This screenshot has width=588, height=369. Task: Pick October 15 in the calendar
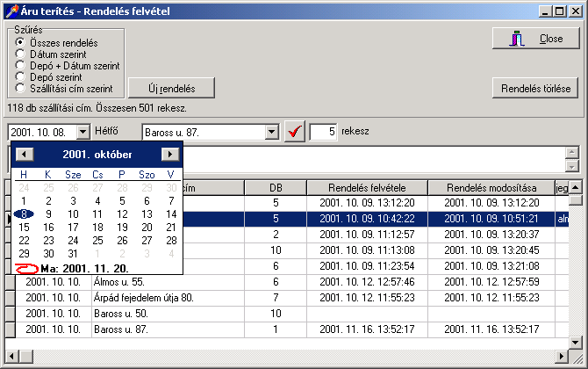tap(24, 227)
